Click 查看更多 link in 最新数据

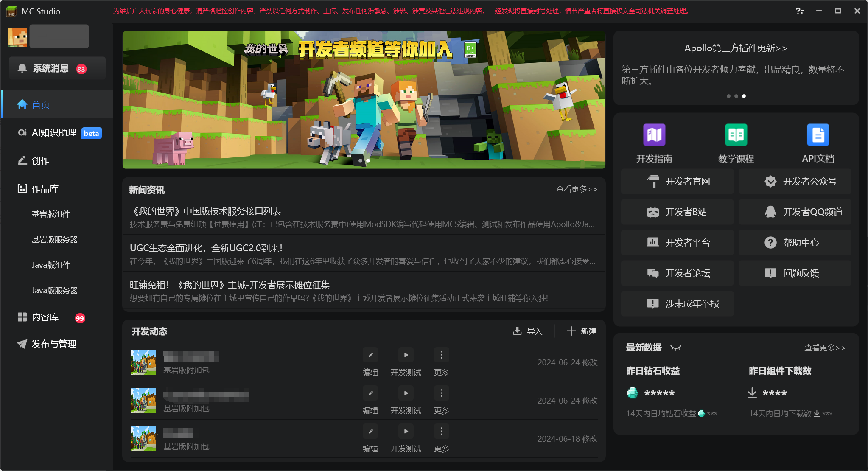point(825,348)
